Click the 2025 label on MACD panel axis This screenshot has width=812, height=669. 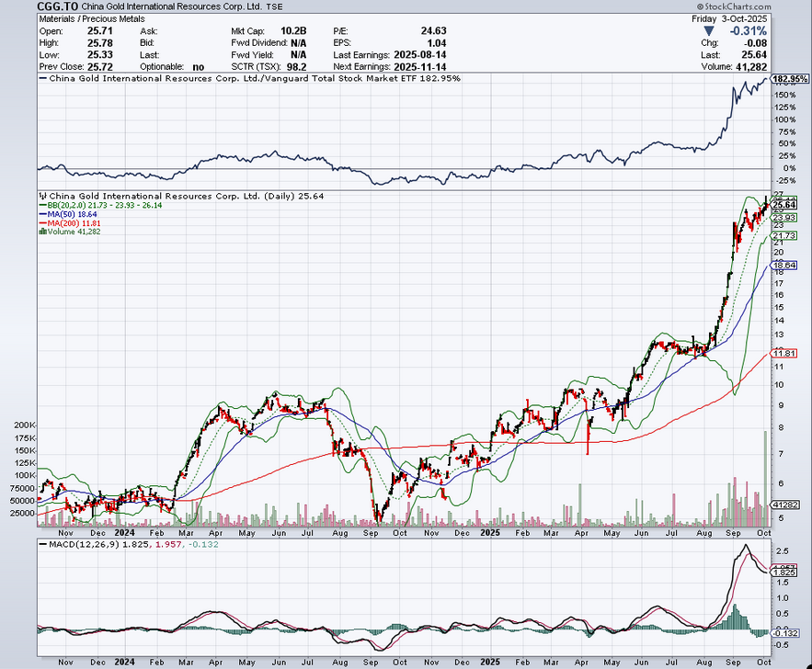pos(490,662)
